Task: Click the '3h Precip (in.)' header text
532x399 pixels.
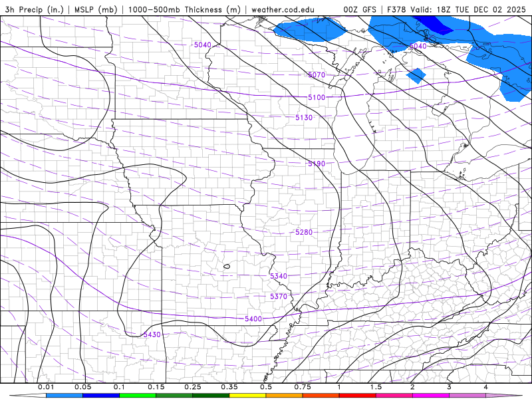Action: pyautogui.click(x=35, y=9)
